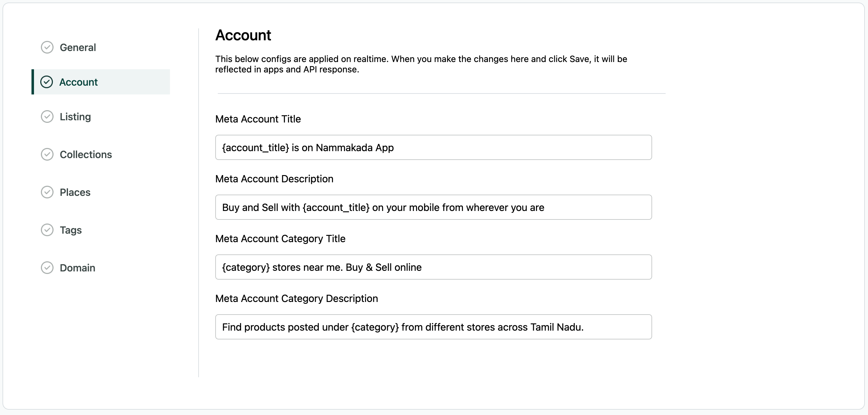Click the "Meta Account Title" field label
Screen dimensions: 868x415
pos(258,119)
